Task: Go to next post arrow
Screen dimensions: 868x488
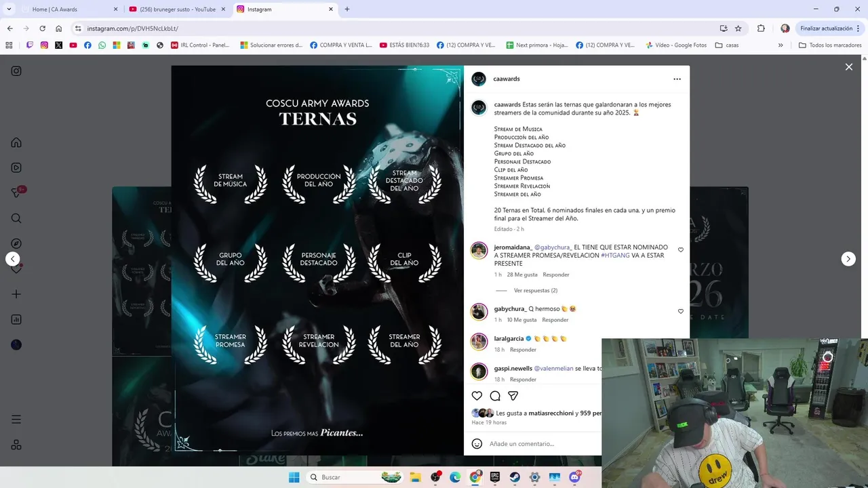Action: pyautogui.click(x=848, y=259)
